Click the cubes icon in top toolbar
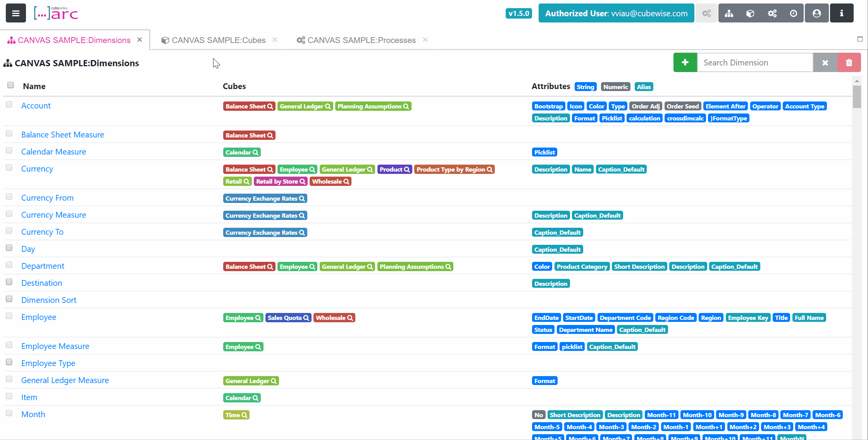 pyautogui.click(x=750, y=14)
